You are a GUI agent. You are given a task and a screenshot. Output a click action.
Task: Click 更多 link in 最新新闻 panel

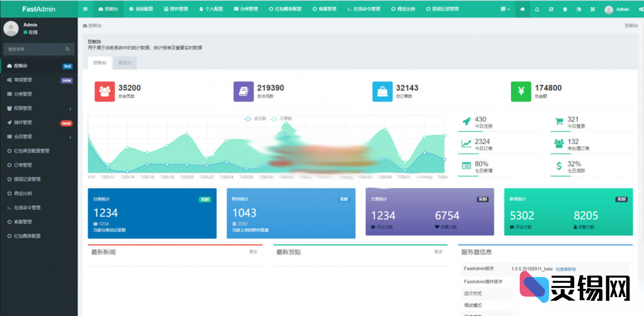tap(253, 252)
